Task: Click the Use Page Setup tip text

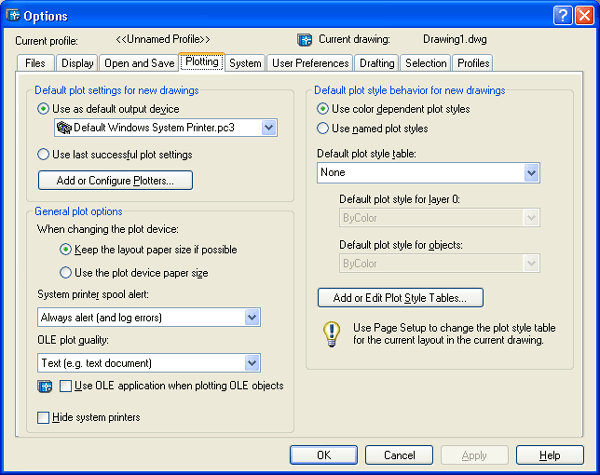Action: pos(454,334)
